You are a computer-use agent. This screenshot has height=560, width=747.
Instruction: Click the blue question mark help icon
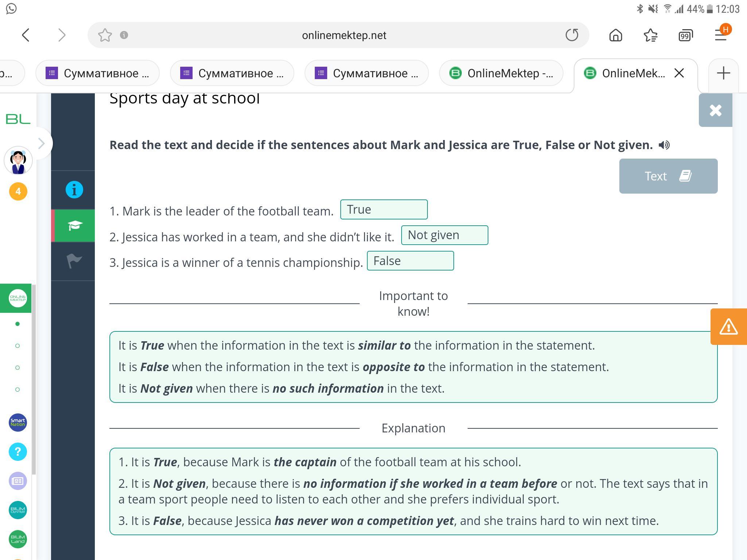(18, 452)
